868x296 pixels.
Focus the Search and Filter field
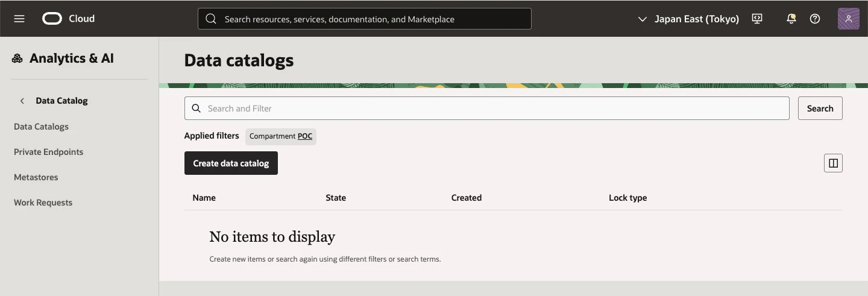[487, 109]
